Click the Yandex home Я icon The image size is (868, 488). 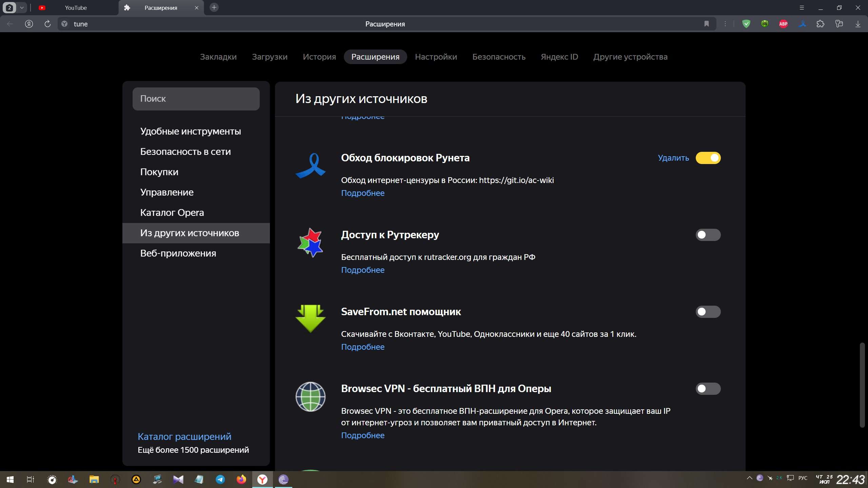pyautogui.click(x=29, y=24)
